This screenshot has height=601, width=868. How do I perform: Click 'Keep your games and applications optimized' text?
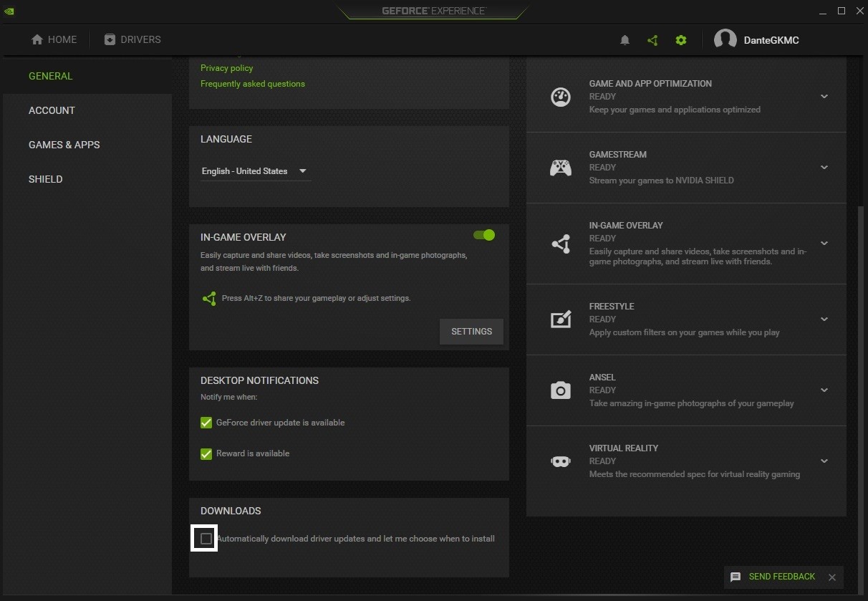tap(675, 110)
